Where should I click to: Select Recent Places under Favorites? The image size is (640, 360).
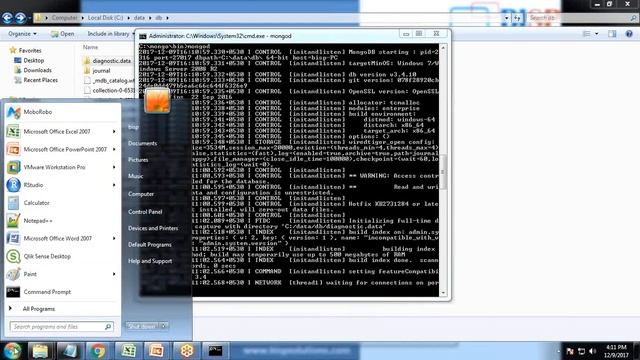[40, 80]
